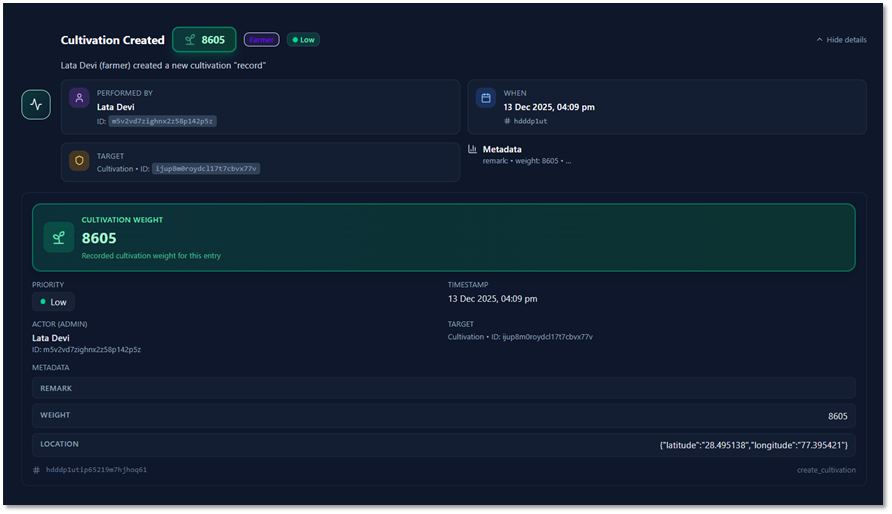This screenshot has height=514, width=892.
Task: Select the Weight metadata row
Action: (443, 415)
